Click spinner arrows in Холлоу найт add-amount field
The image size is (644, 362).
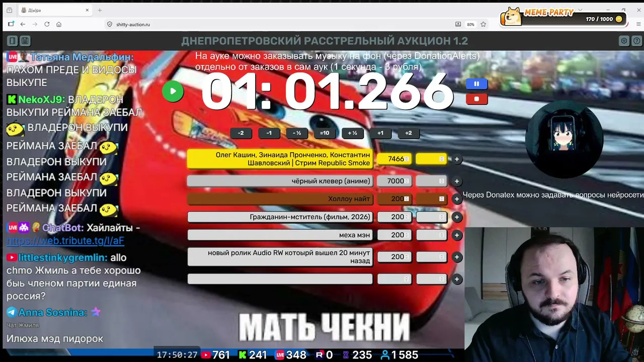(x=442, y=199)
